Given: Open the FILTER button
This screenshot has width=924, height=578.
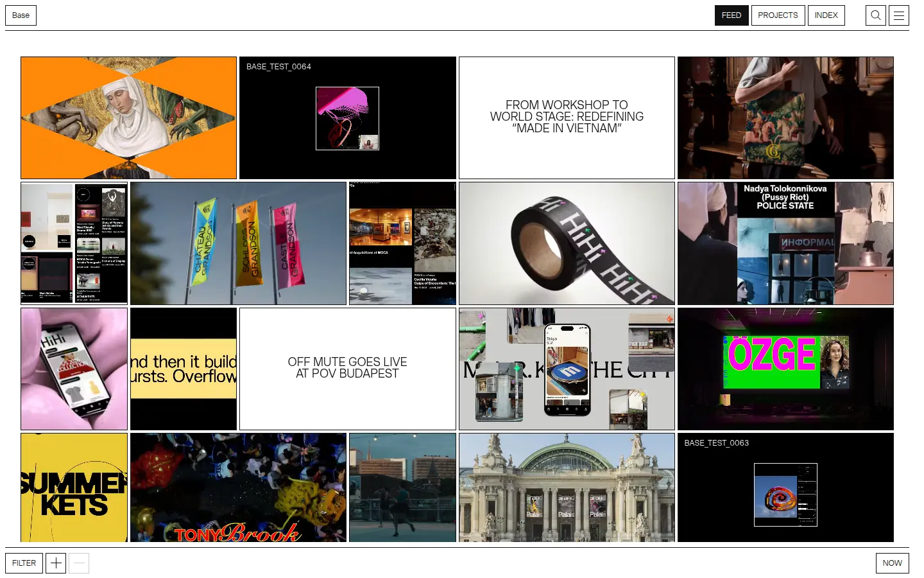Looking at the screenshot, I should point(24,563).
